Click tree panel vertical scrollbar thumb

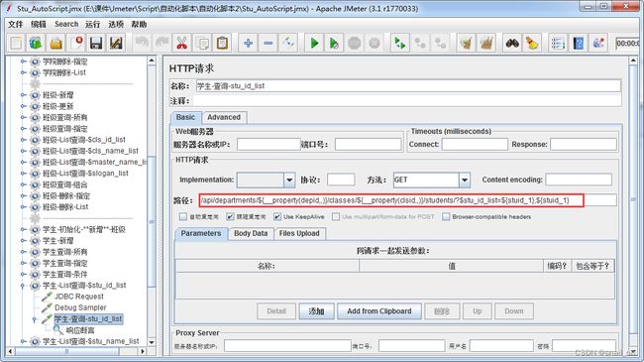[x=152, y=222]
